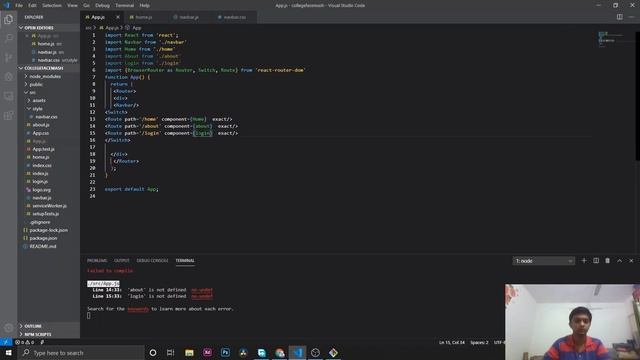Open the Search view in the activity bar
Screen dimensions: 640x360
click(9, 38)
